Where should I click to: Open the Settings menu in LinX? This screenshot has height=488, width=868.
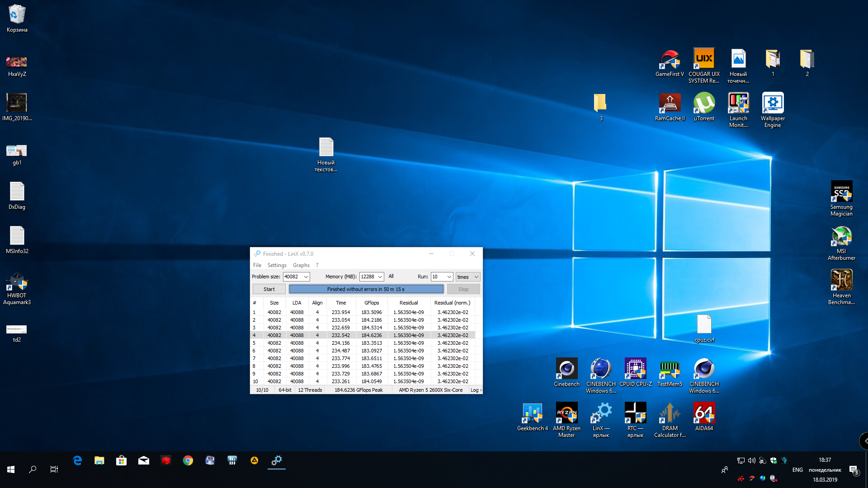tap(277, 265)
